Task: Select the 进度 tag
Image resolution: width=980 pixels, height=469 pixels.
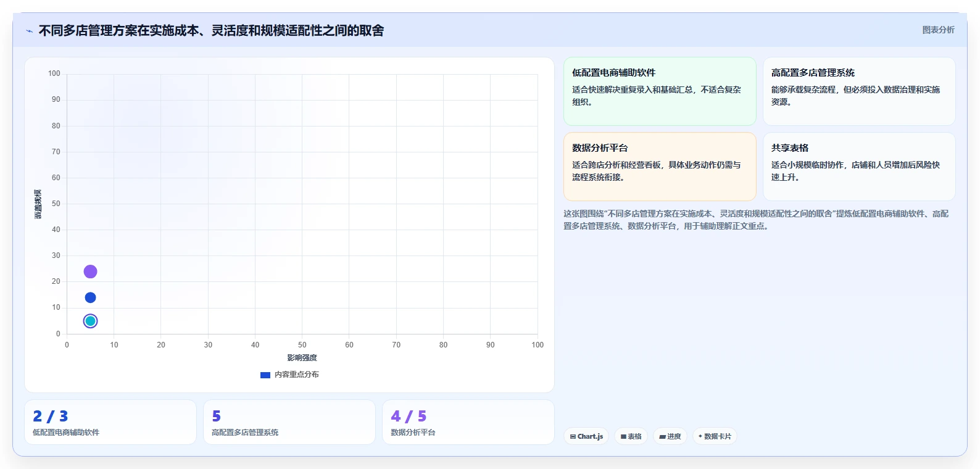Action: click(670, 436)
